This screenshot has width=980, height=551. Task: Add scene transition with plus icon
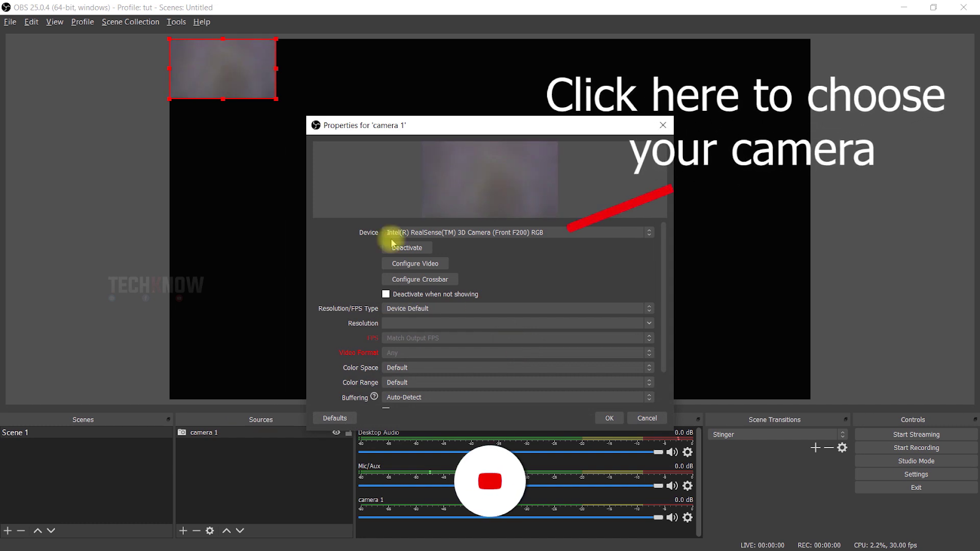coord(815,448)
